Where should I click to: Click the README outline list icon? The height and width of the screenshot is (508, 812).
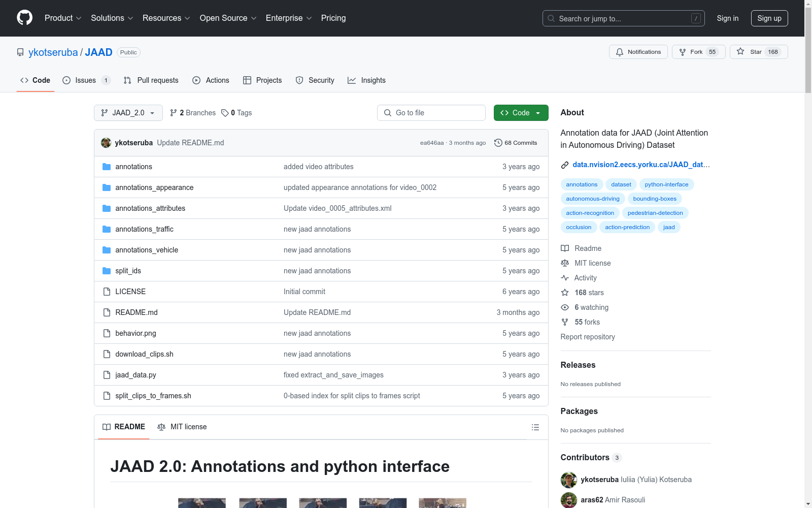coord(535,427)
